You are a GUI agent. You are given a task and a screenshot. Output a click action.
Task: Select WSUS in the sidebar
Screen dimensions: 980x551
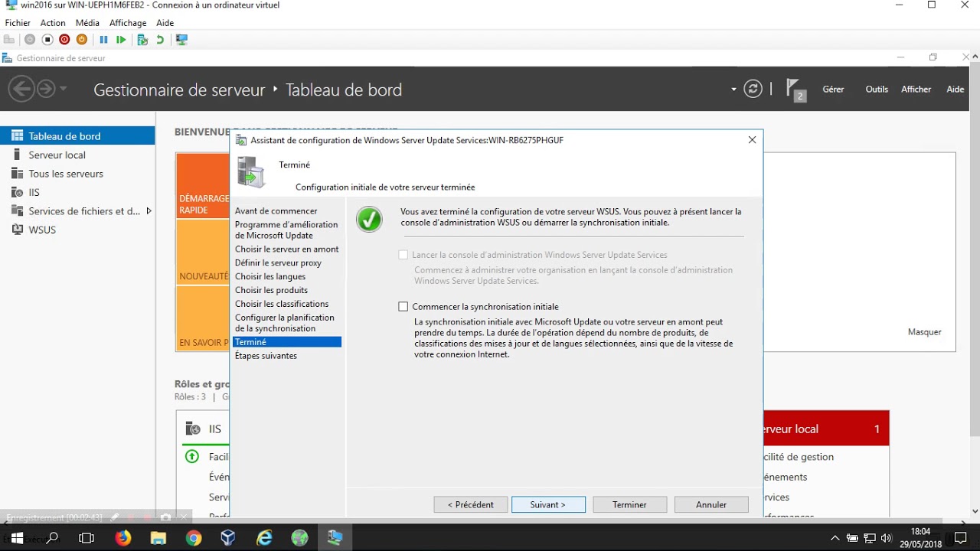click(x=77, y=230)
